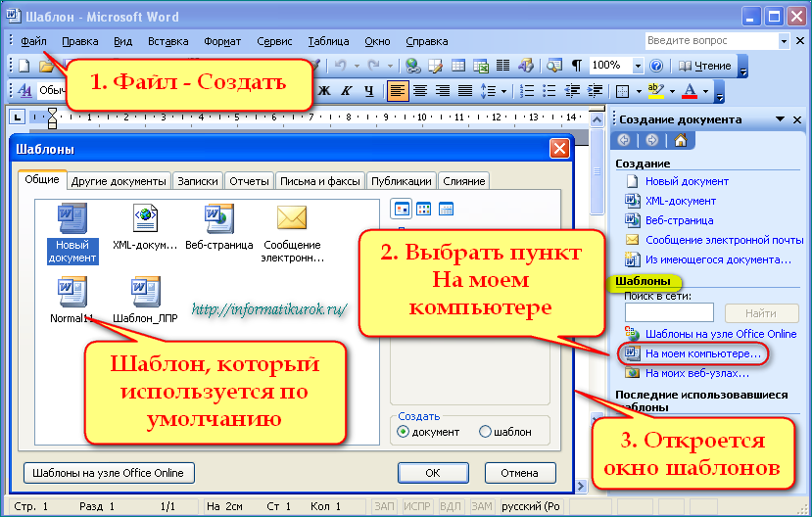This screenshot has width=812, height=517.
Task: Click the Document Map icon
Action: tap(554, 66)
